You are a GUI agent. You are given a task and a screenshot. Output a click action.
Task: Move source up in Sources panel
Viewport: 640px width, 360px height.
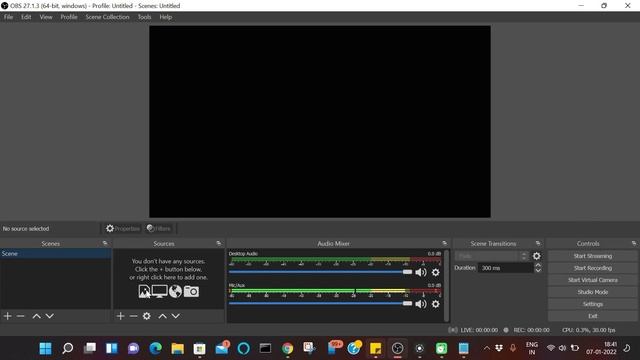click(162, 316)
